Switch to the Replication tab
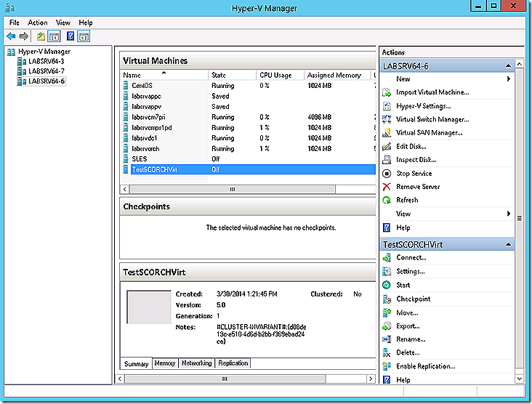This screenshot has height=404, width=532. coord(233,363)
